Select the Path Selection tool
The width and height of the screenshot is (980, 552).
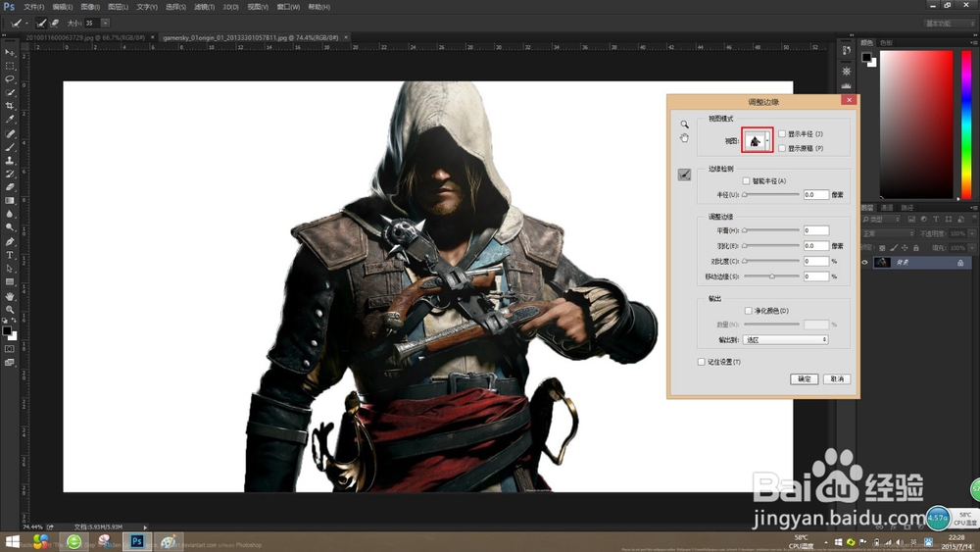10,269
